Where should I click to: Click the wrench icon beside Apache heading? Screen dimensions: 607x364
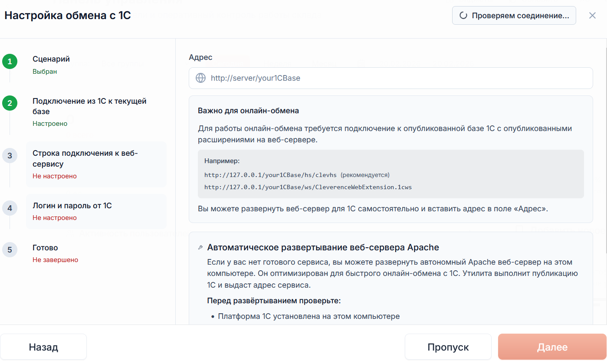click(200, 247)
